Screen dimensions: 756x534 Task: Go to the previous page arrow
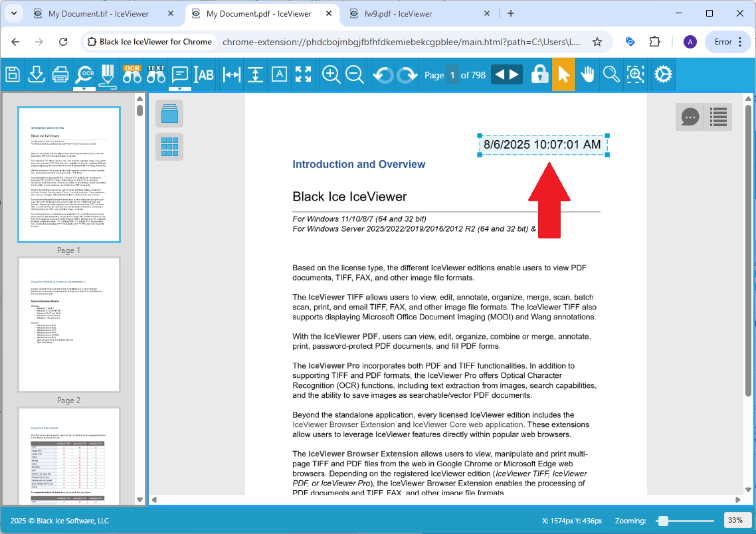click(500, 74)
